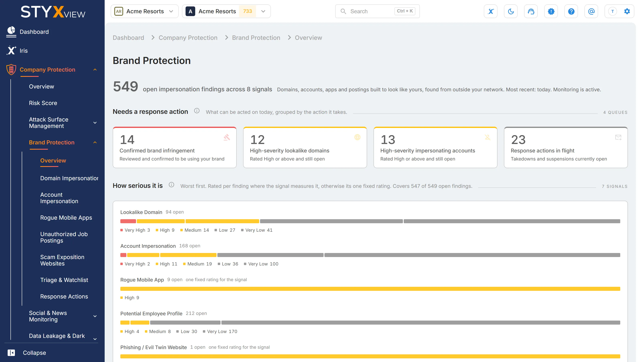644x362 pixels.
Task: Expand Social & News Monitoring chevron
Action: (95, 316)
